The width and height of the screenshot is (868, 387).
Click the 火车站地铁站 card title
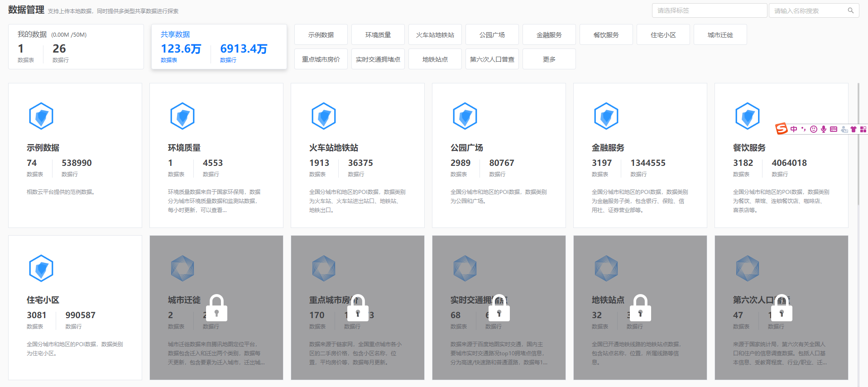point(334,148)
